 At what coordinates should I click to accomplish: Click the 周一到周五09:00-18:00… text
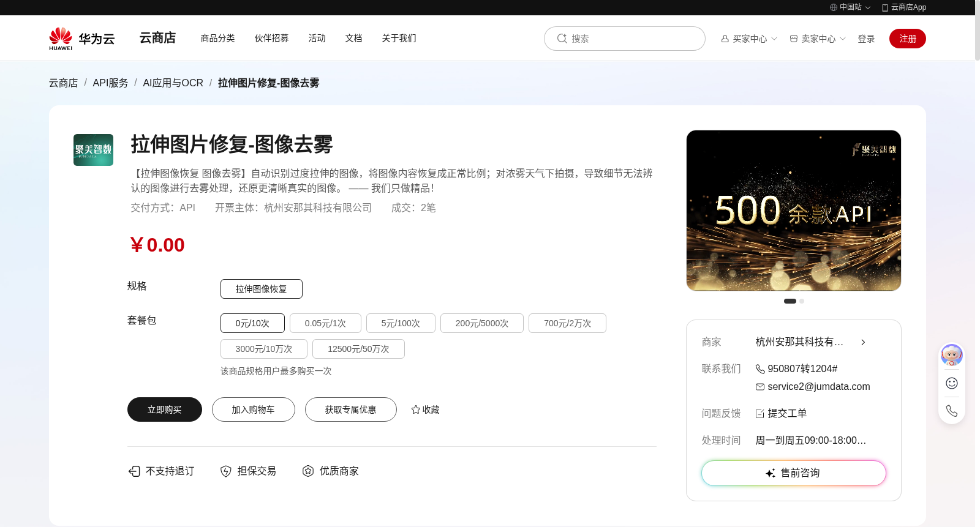811,441
